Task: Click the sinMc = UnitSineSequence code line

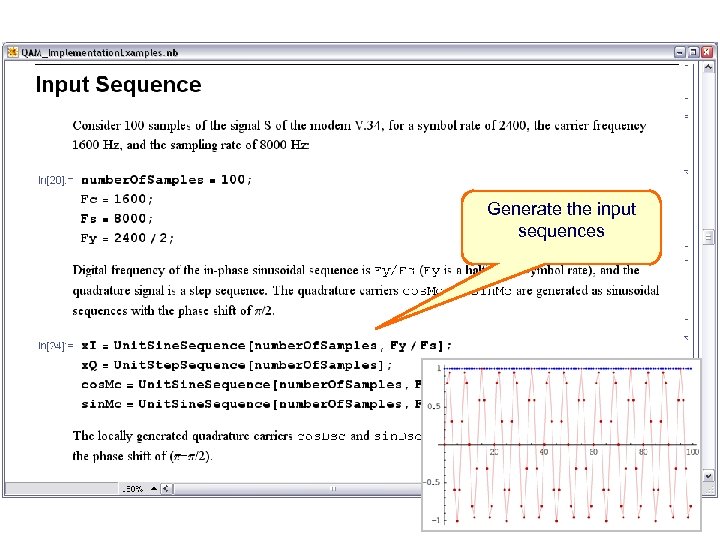Action: point(251,404)
